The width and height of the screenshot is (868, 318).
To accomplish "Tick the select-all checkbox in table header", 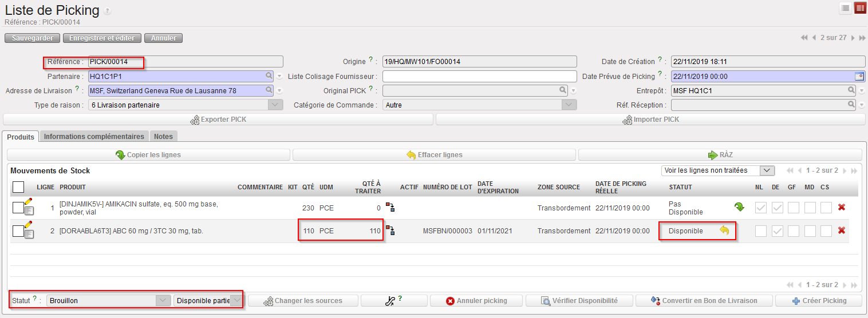I will 18,187.
